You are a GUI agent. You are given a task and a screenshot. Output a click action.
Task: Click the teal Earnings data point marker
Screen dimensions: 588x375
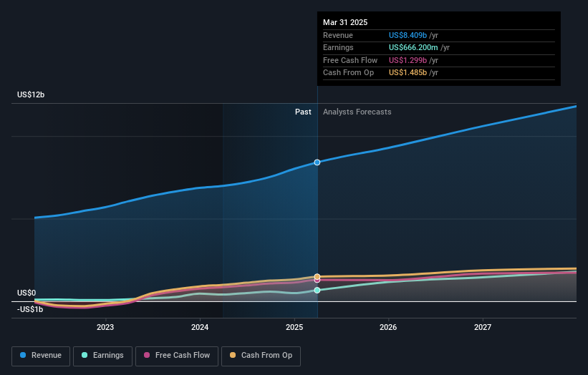click(x=317, y=290)
